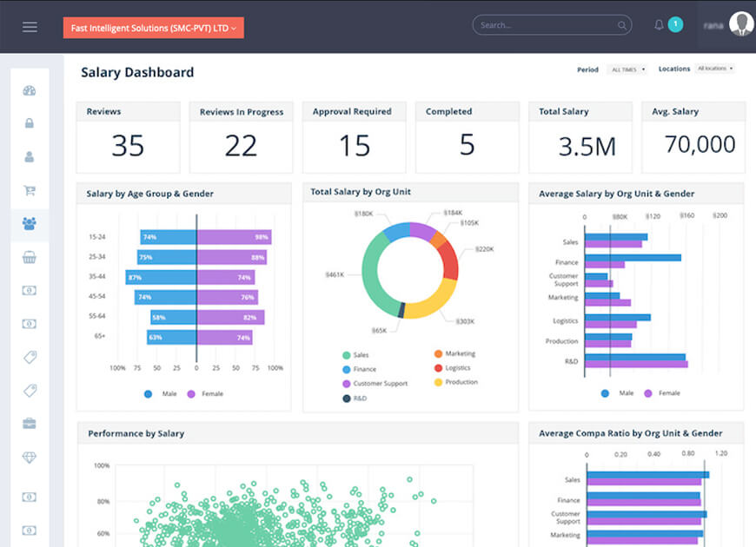The height and width of the screenshot is (547, 756).
Task: Select the active employees group sidebar item
Action: point(30,224)
